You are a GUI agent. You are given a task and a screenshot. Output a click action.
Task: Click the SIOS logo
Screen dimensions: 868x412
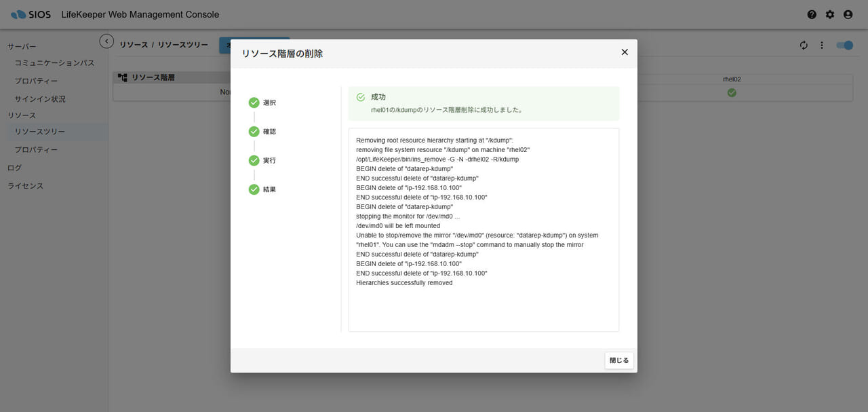pyautogui.click(x=31, y=14)
